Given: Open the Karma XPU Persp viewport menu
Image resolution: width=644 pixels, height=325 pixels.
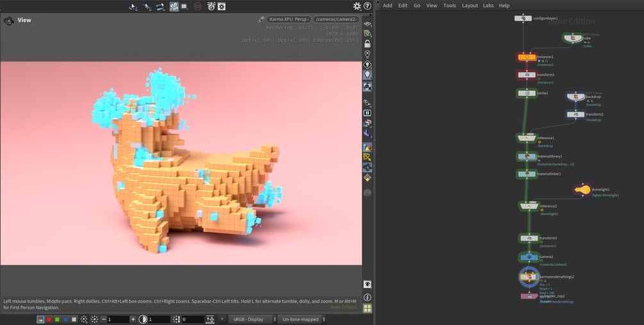Looking at the screenshot, I should 289,19.
